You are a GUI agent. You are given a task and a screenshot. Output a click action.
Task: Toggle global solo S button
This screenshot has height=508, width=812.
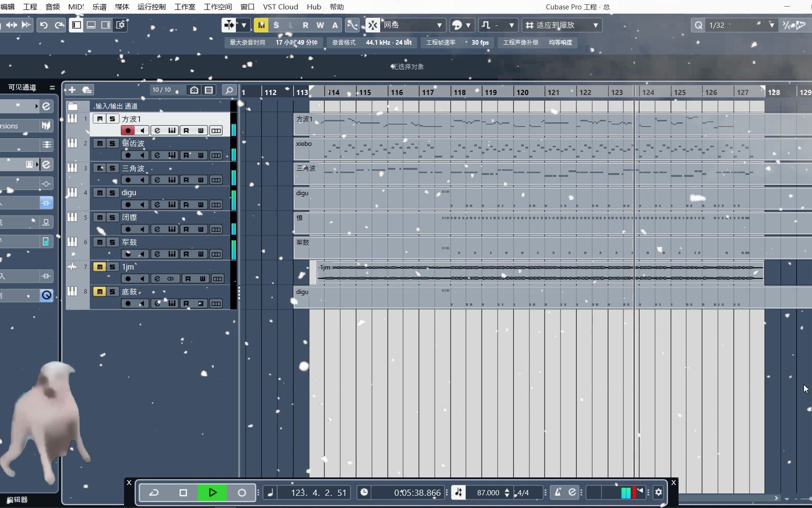coord(276,25)
